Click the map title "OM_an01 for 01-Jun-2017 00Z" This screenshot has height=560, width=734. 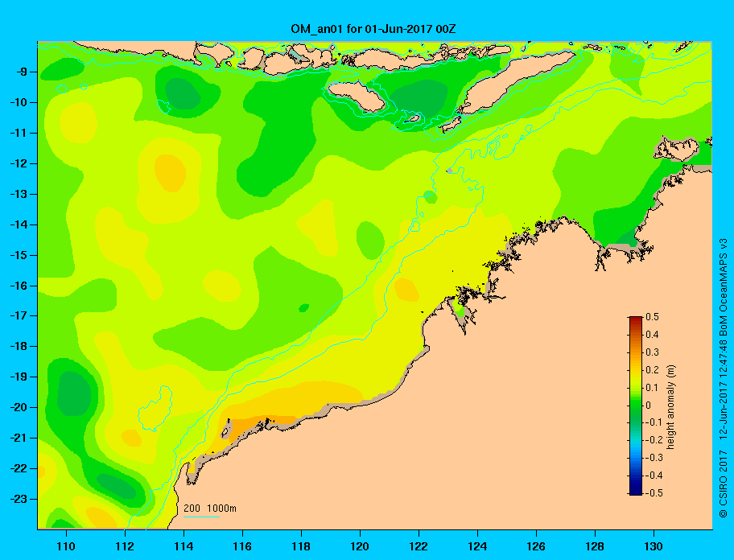click(x=373, y=29)
